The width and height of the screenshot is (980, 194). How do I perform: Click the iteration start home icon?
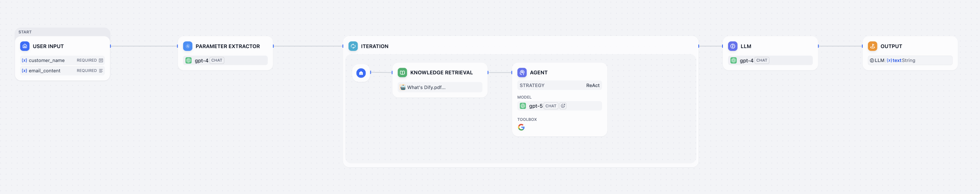pos(361,73)
